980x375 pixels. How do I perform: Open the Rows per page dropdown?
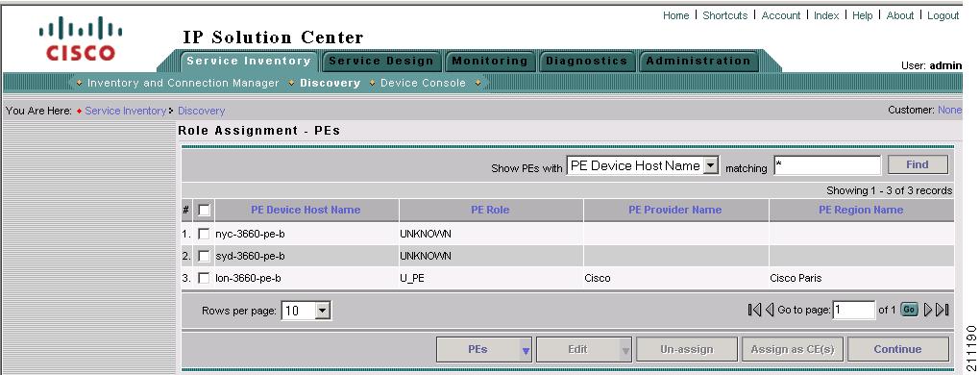click(x=306, y=311)
